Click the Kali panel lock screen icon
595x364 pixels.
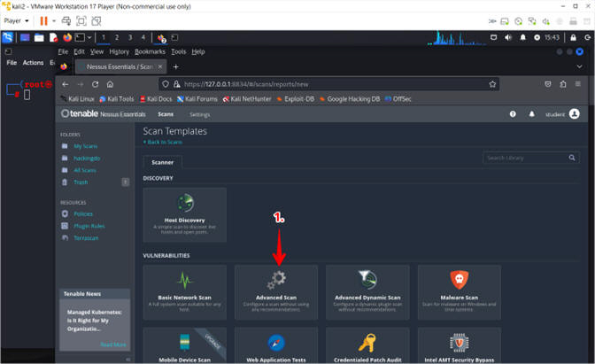coord(573,37)
